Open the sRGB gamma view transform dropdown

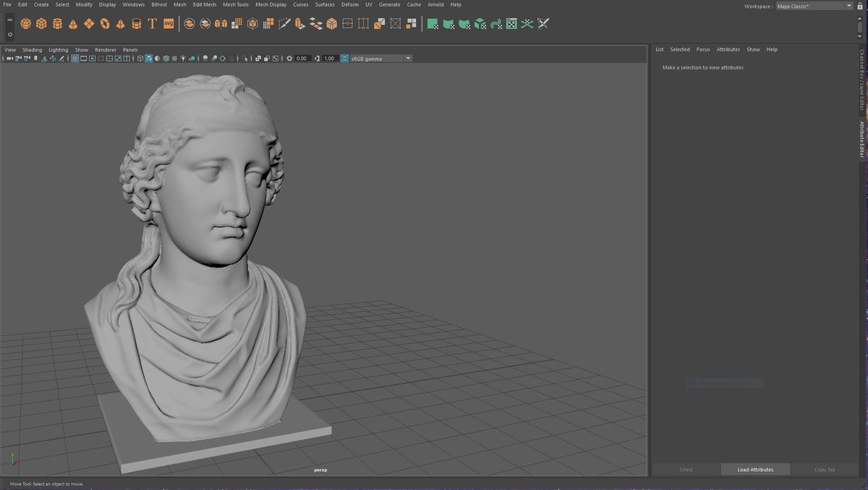tap(407, 58)
